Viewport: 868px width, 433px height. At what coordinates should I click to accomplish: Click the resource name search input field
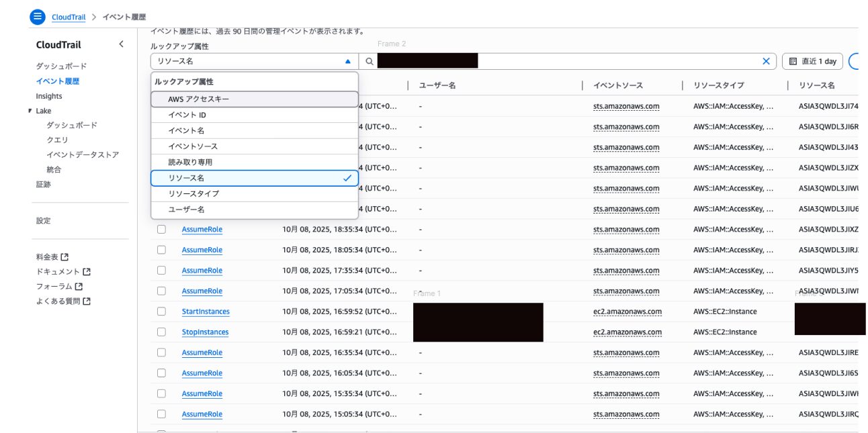point(605,61)
